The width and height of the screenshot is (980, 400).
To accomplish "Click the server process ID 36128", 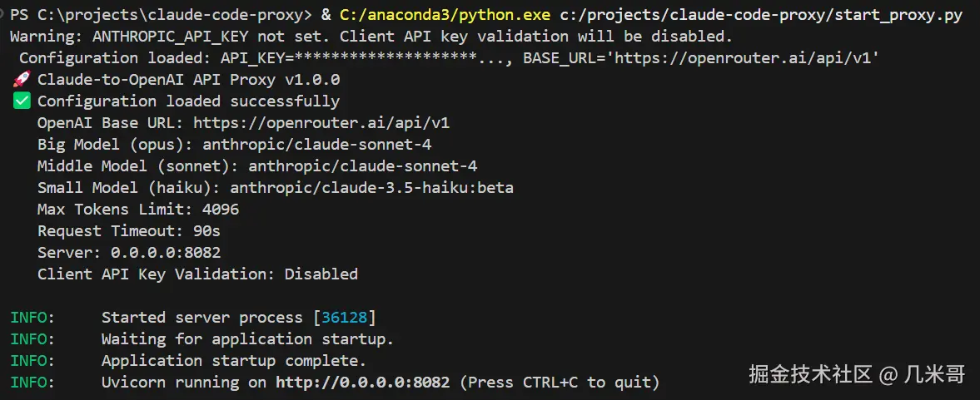I will pos(345,317).
